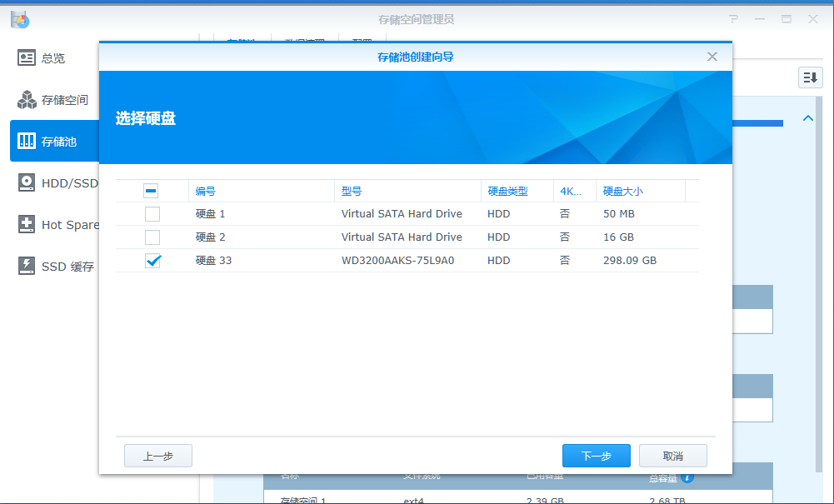Close the 存储池创建向导 wizard dialog

coord(712,57)
